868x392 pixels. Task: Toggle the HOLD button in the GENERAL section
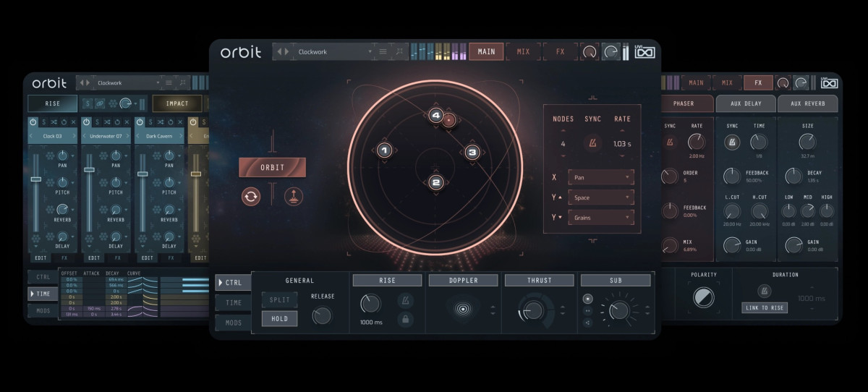pyautogui.click(x=279, y=318)
